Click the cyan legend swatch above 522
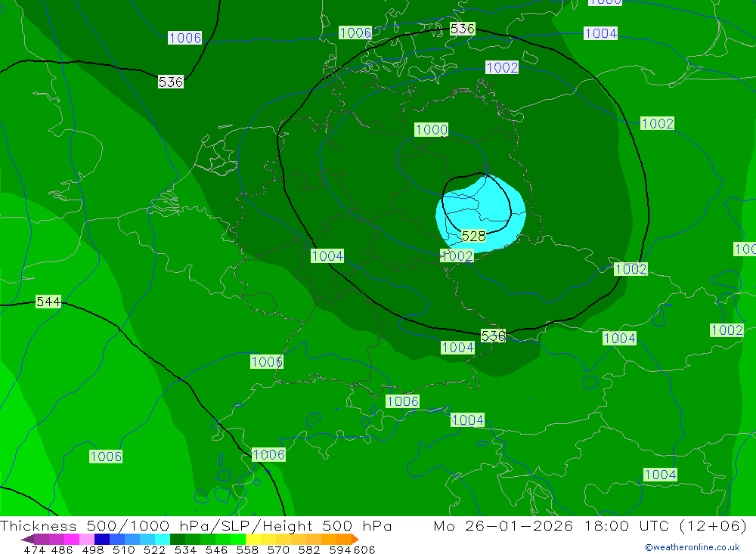The height and width of the screenshot is (554, 756). (x=163, y=539)
